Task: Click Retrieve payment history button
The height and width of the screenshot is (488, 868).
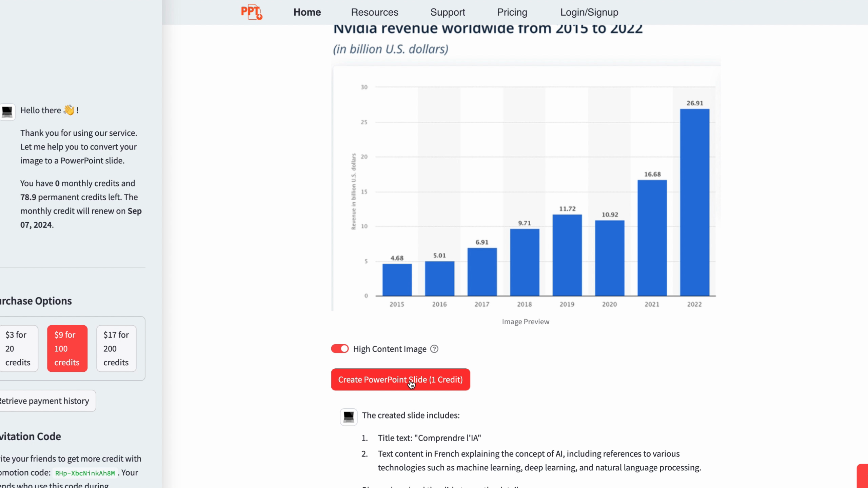Action: [x=45, y=401]
